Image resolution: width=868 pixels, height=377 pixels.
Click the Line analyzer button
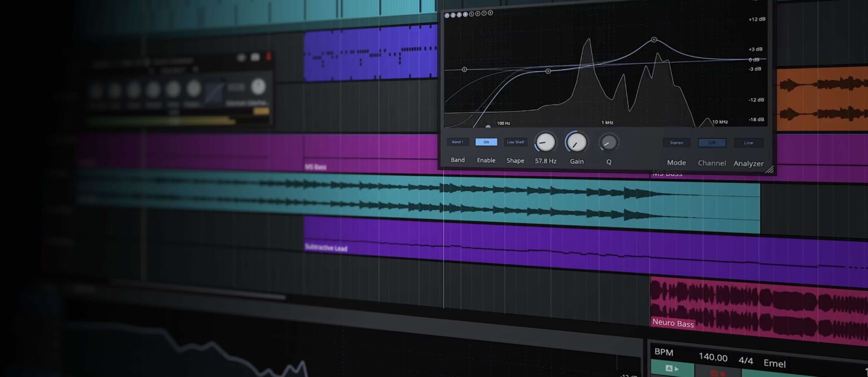pos(748,142)
